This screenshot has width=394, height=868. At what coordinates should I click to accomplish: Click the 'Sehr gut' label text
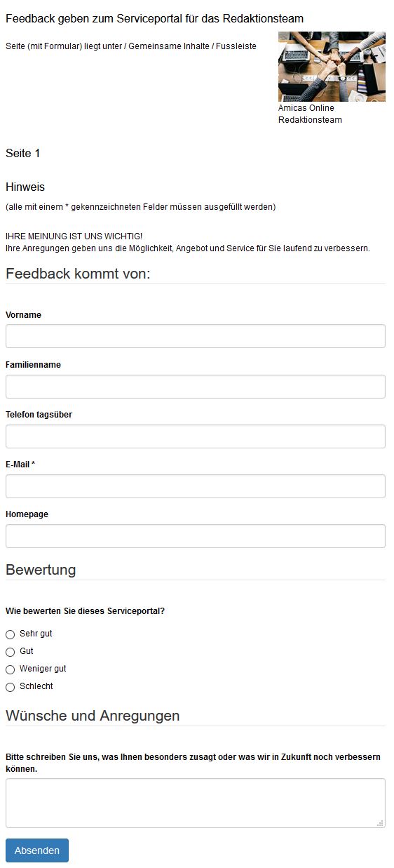coord(36,634)
